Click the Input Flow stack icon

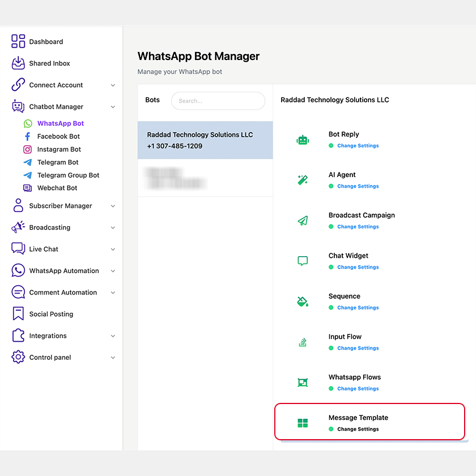pos(303,342)
